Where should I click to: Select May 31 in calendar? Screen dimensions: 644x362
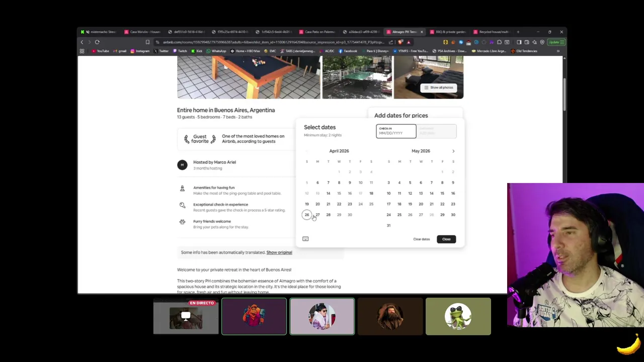[388, 225]
